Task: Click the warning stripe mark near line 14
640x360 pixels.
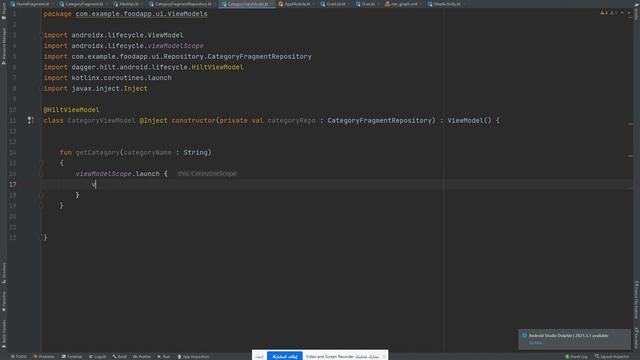Action: (x=631, y=156)
